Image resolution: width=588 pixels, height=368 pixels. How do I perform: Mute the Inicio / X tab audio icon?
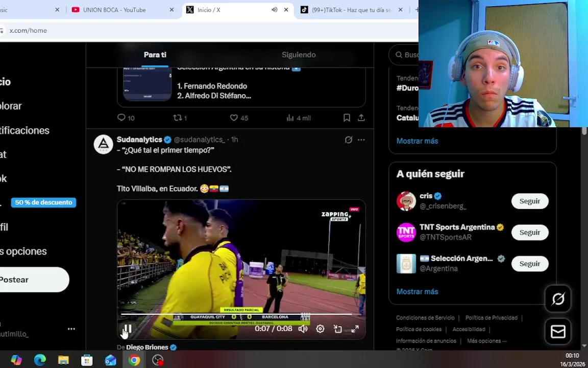[275, 10]
